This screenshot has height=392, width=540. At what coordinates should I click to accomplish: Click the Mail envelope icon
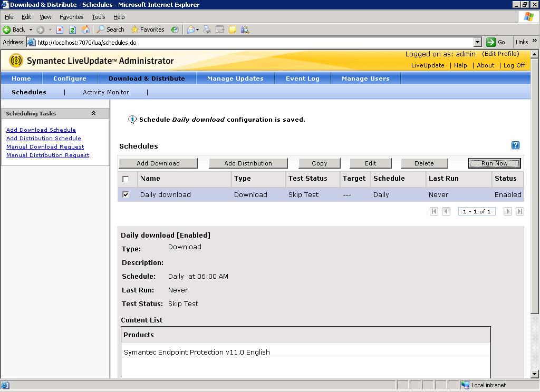tap(190, 30)
